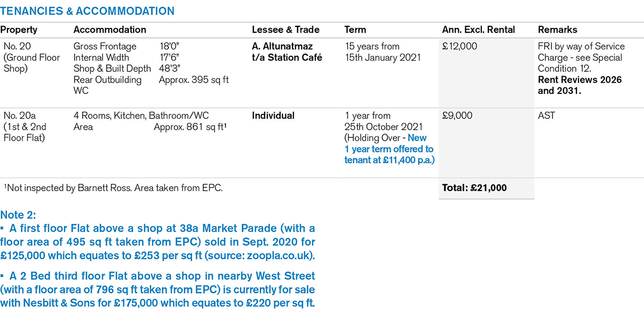This screenshot has height=314, width=644.
Task: Click the Rent Reviews 2026 and 2031 text
Action: (580, 85)
